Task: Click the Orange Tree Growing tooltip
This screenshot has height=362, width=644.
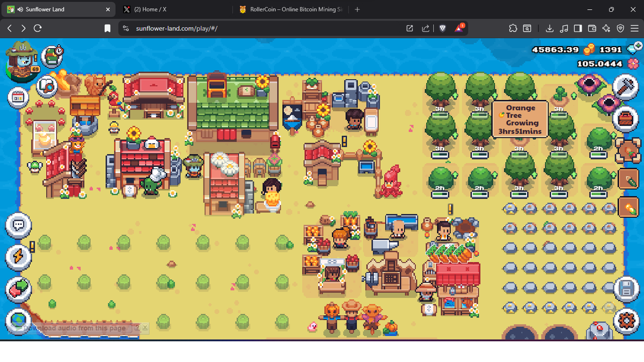Action: tap(519, 119)
